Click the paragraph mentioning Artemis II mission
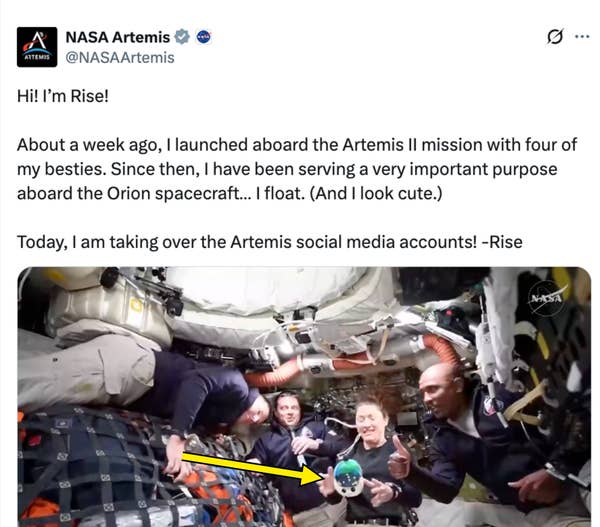The width and height of the screenshot is (600, 527). [290, 168]
